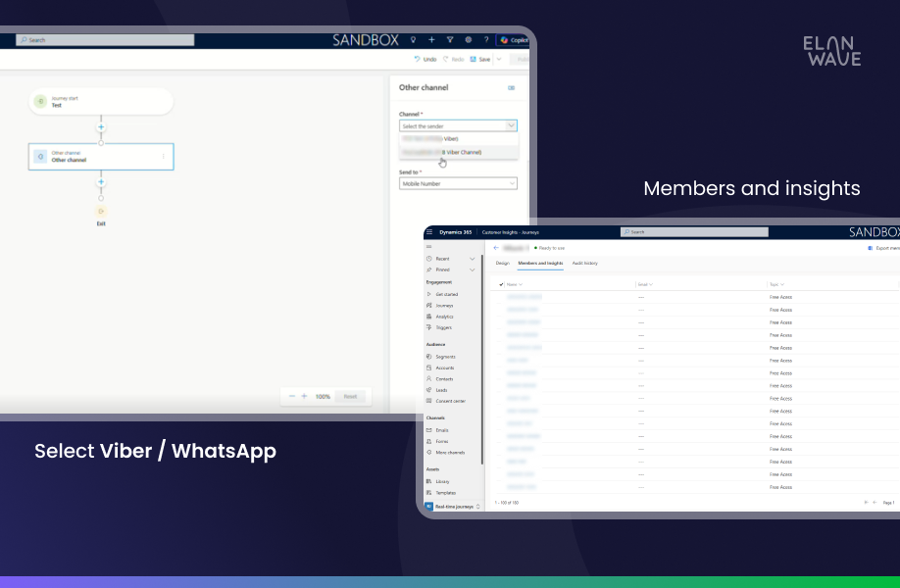Open Templates under Assets

click(445, 493)
